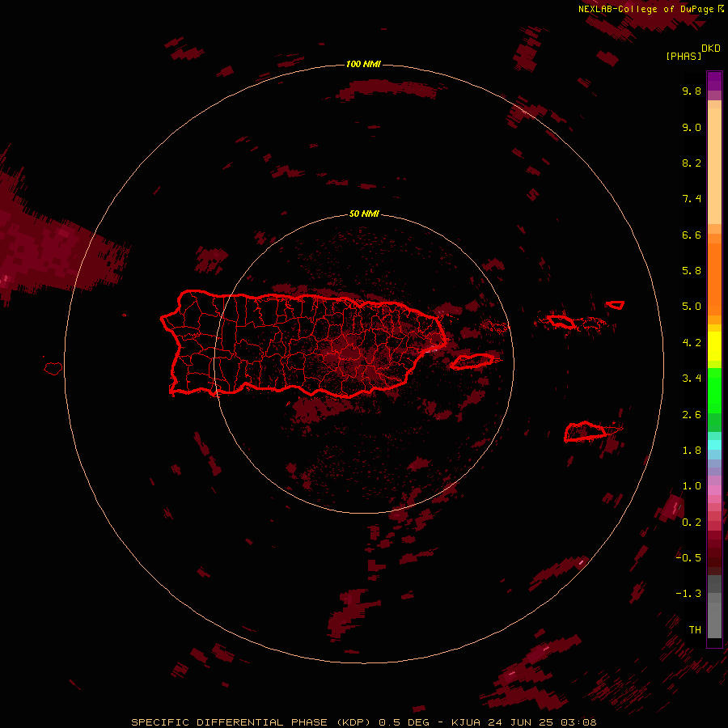Click the 2.6 scale value
Screen dimensions: 728x728
pos(692,415)
